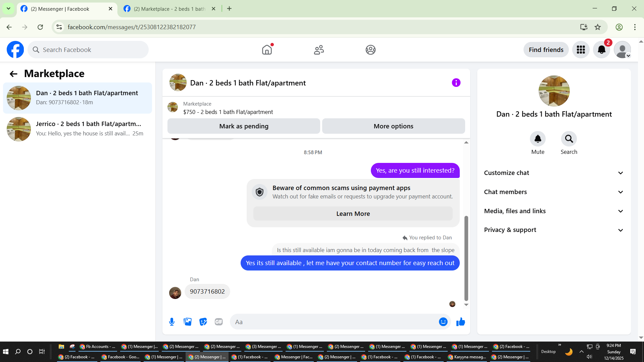The height and width of the screenshot is (362, 644).
Task: Open notifications bell with 2 badge
Action: pyautogui.click(x=601, y=50)
